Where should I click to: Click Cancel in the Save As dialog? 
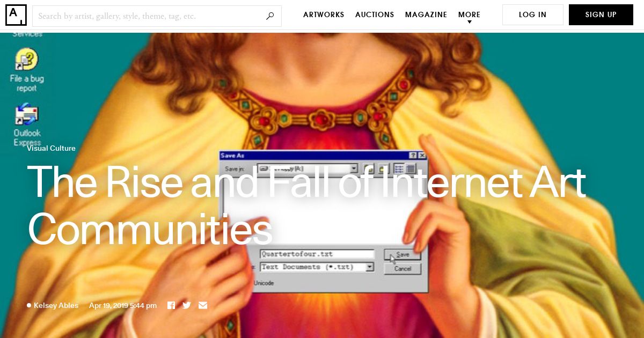pyautogui.click(x=402, y=269)
